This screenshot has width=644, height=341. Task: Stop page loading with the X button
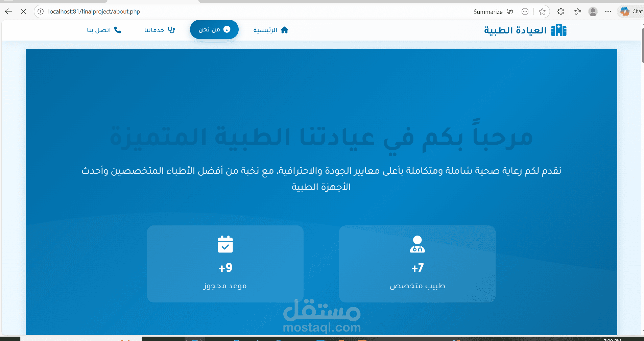tap(24, 11)
